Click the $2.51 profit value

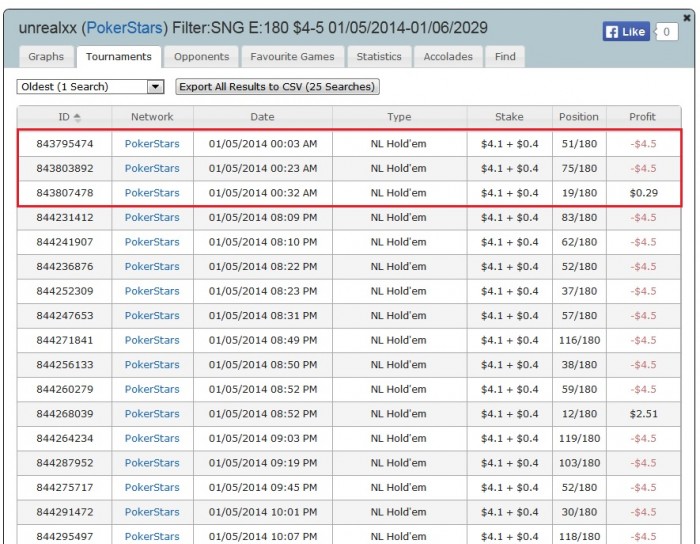click(643, 414)
